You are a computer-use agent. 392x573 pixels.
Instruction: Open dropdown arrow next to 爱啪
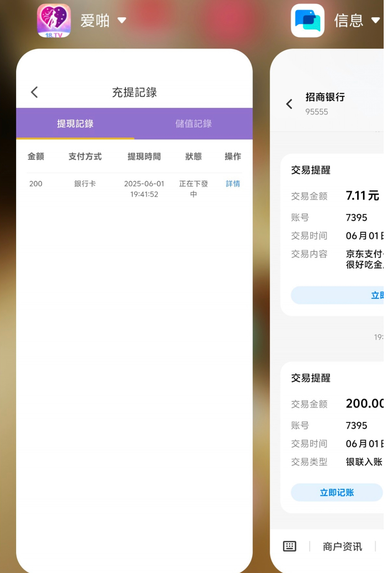click(122, 20)
